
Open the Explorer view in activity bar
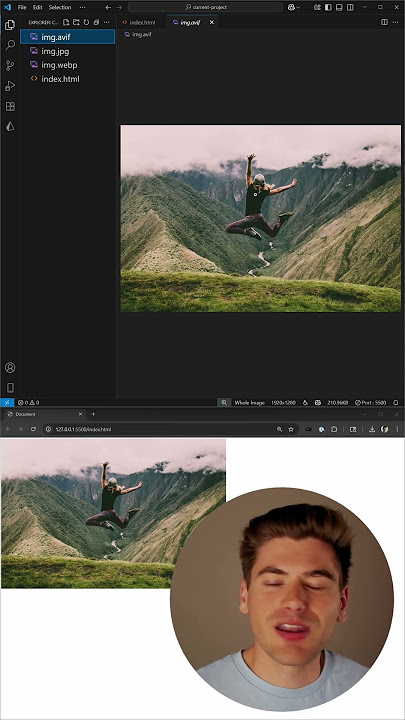coord(10,25)
